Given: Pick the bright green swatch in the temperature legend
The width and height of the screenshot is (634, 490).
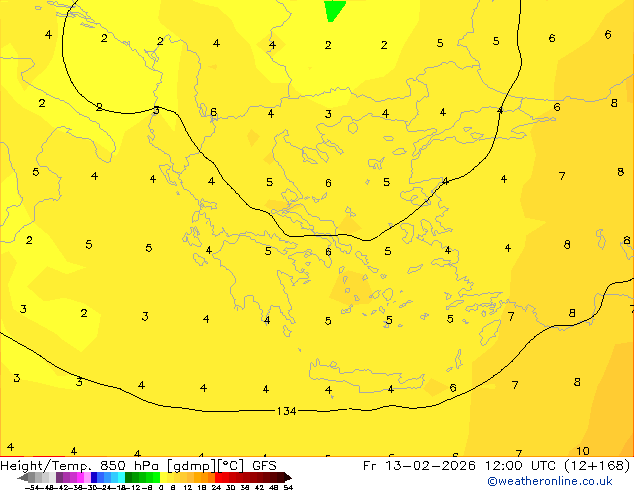Looking at the screenshot, I should pos(156,477).
